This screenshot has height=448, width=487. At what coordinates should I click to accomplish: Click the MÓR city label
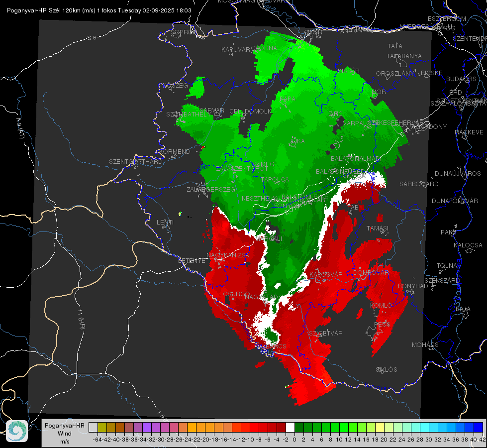tap(379, 92)
